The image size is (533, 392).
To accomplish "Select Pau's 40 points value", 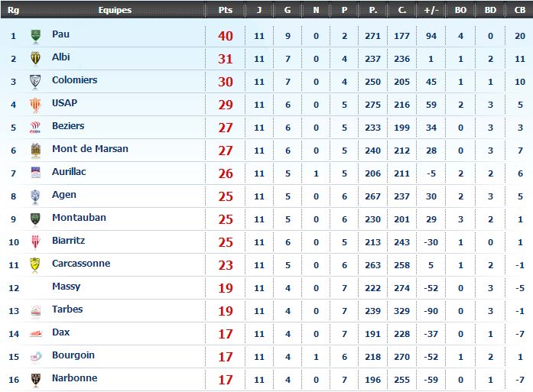I will [x=226, y=36].
